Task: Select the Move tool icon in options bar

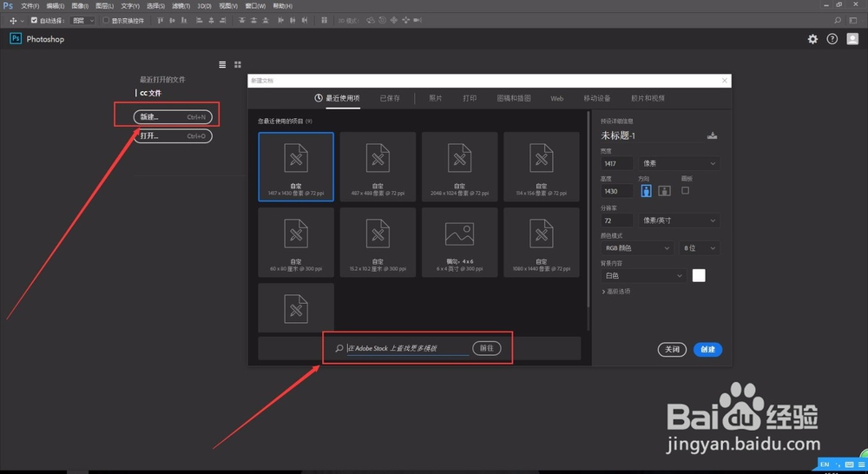Action: 13,21
